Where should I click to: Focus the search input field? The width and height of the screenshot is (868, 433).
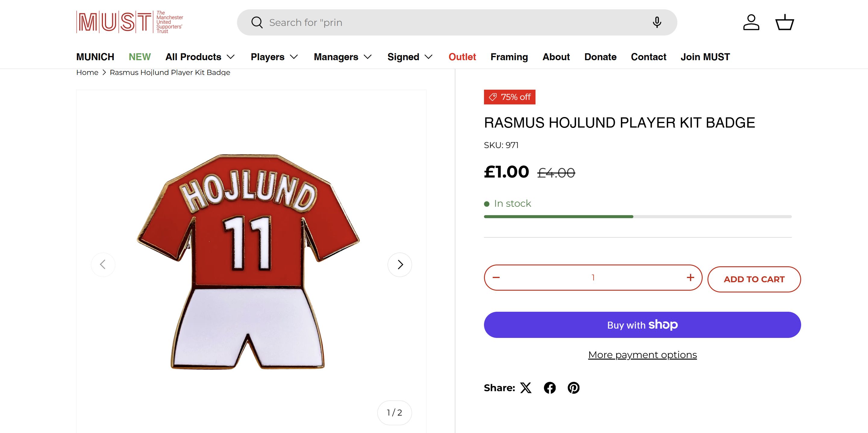click(x=455, y=23)
